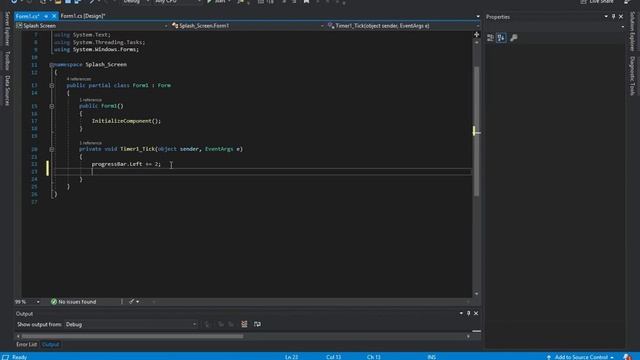Click the Col 13 column indicator
This screenshot has width=640, height=360.
tap(333, 357)
